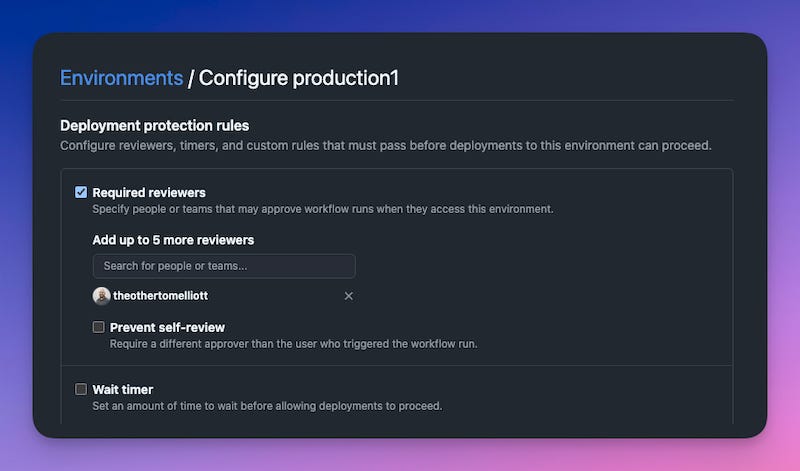Enable the Wait timer checkbox
Screen dimensions: 800x471
pyautogui.click(x=81, y=389)
